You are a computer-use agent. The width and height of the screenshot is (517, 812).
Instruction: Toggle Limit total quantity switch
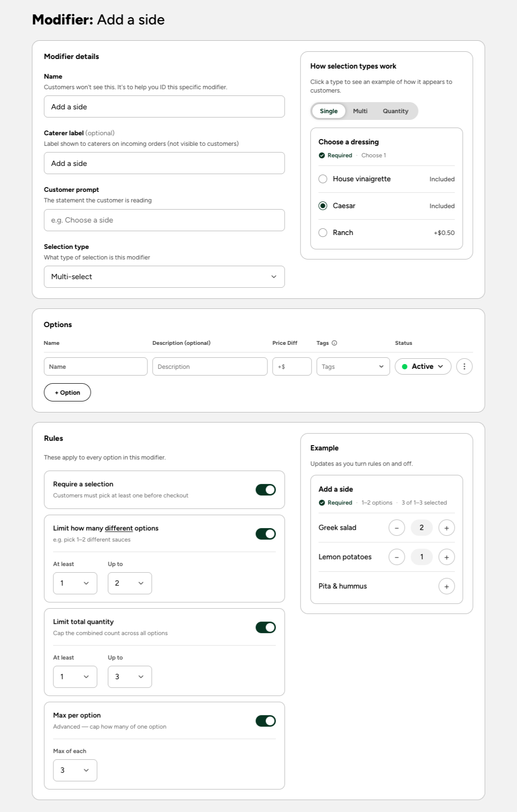(265, 627)
